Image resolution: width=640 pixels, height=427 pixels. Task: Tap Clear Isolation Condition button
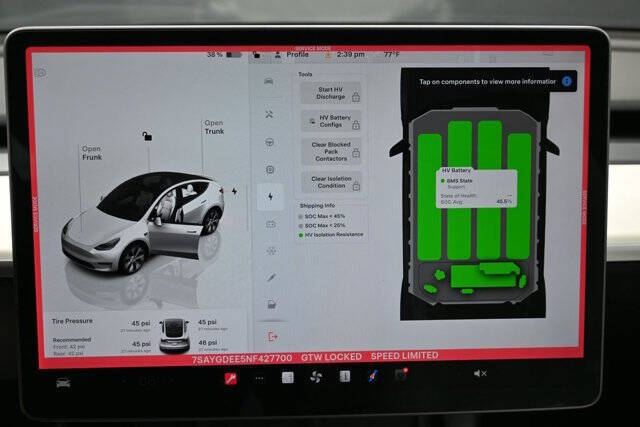(331, 182)
